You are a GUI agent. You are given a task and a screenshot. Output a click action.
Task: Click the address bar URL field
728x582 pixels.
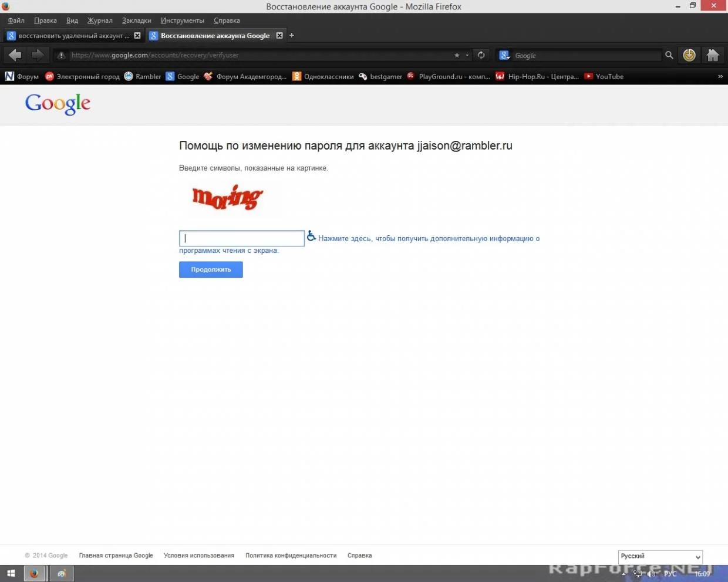point(258,55)
